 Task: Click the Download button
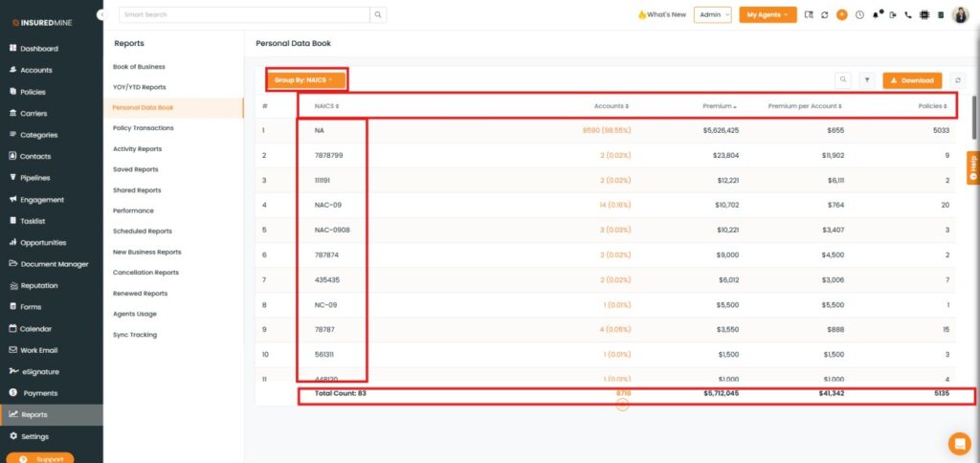coord(912,80)
